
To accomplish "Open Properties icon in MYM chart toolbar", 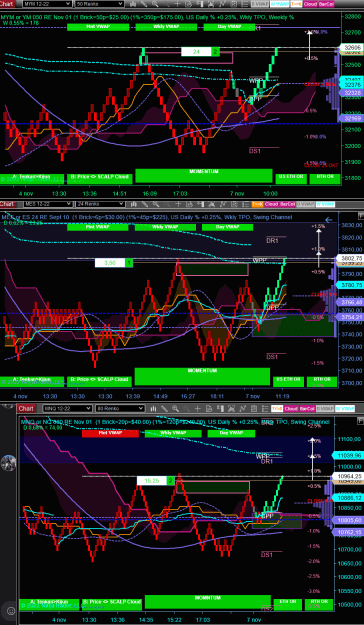I will click(244, 4).
